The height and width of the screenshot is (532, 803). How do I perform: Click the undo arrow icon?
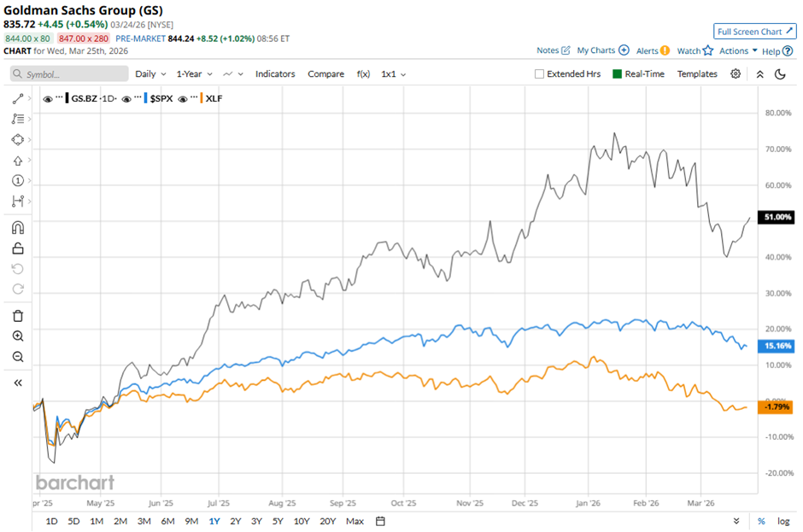[x=17, y=269]
